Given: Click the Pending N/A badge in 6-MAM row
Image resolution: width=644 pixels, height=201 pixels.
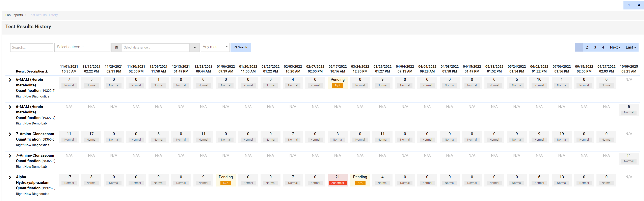Looking at the screenshot, I should tap(337, 86).
